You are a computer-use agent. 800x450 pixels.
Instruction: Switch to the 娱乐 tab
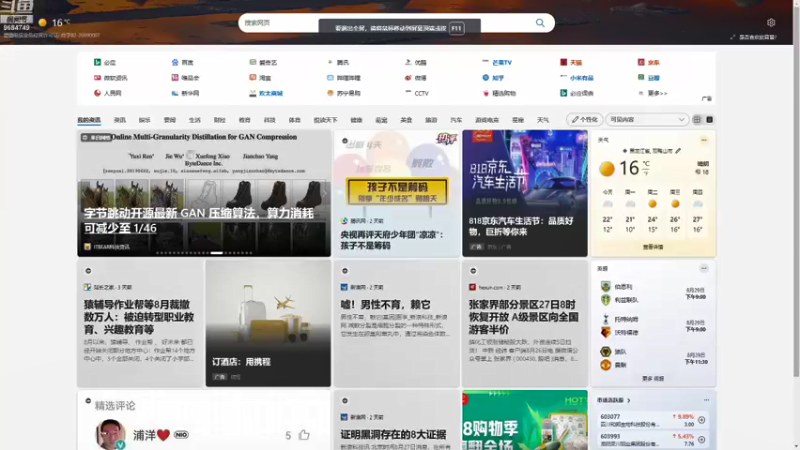click(x=144, y=120)
